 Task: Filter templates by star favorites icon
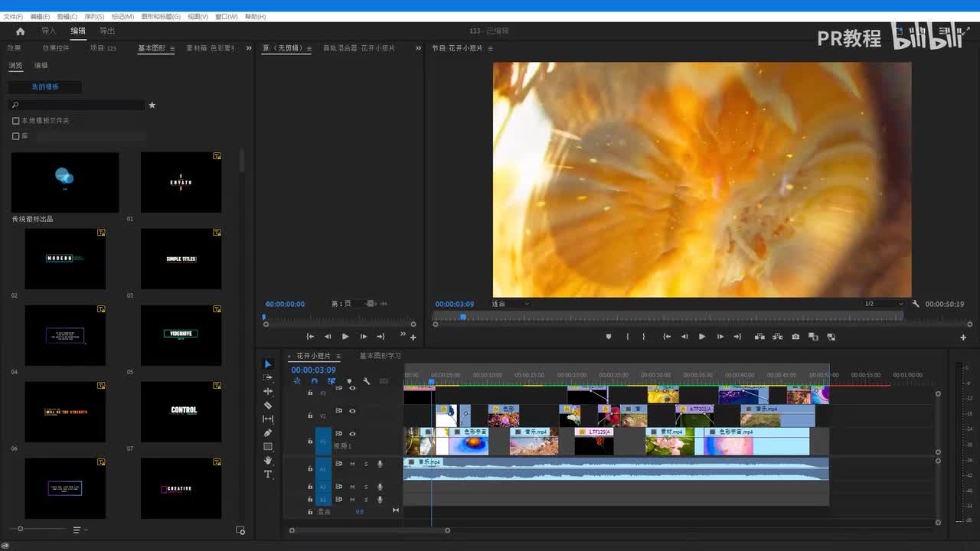152,105
